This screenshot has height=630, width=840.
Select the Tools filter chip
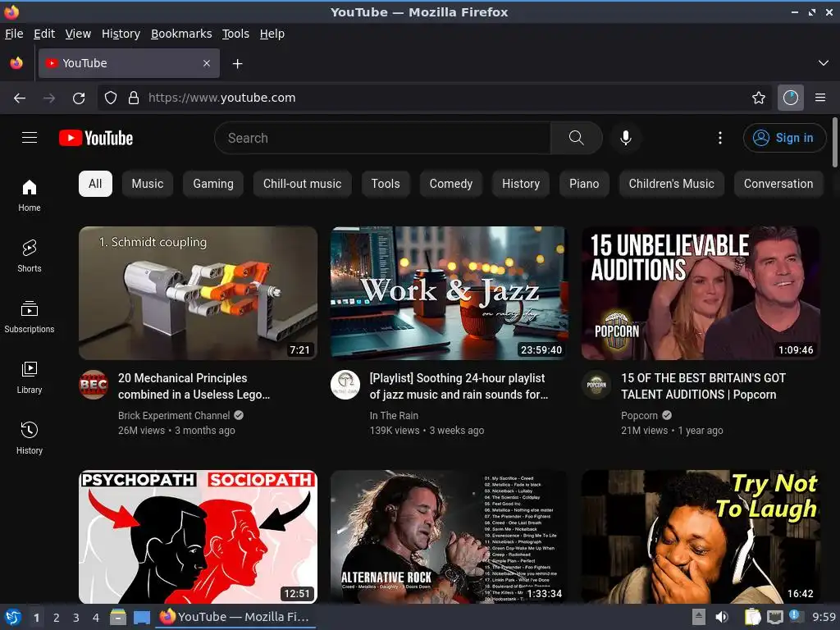(x=386, y=184)
